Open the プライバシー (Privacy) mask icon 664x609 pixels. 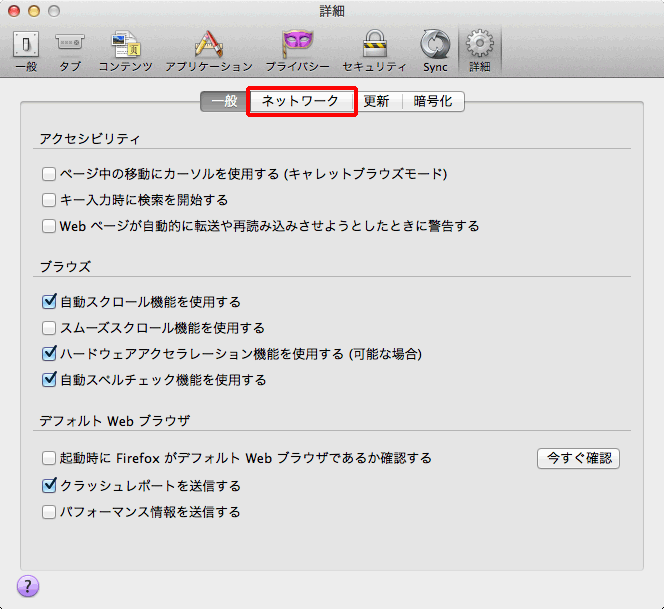(298, 44)
